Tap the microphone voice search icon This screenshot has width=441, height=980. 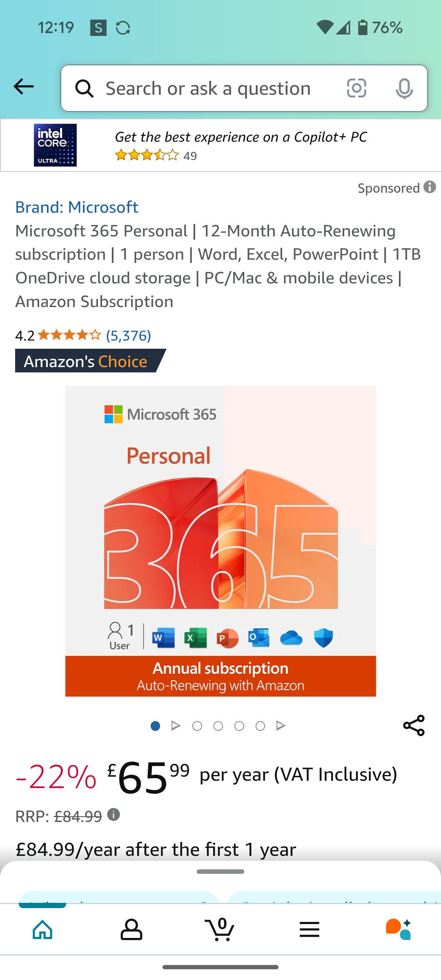[404, 89]
